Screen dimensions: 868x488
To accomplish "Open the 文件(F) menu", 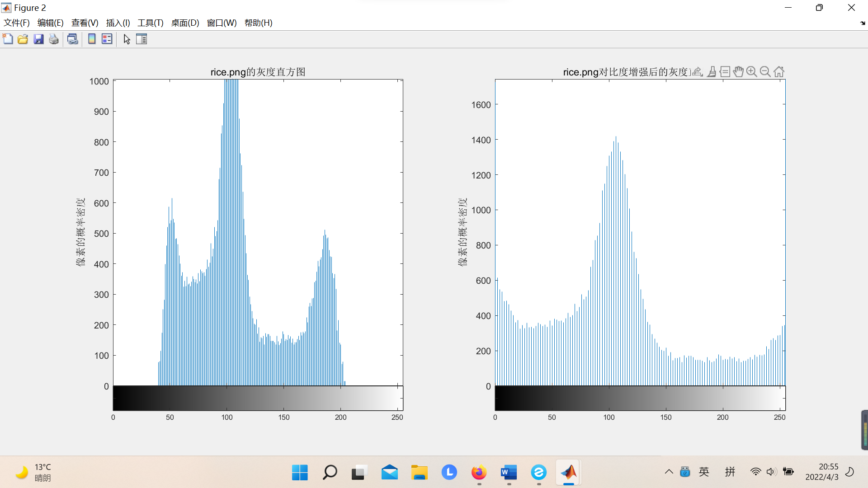I will (x=17, y=23).
